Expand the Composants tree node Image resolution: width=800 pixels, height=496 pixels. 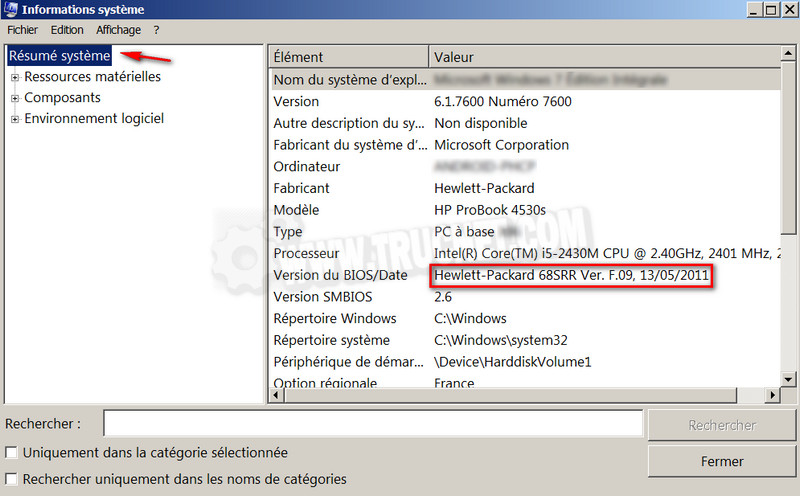[x=15, y=98]
